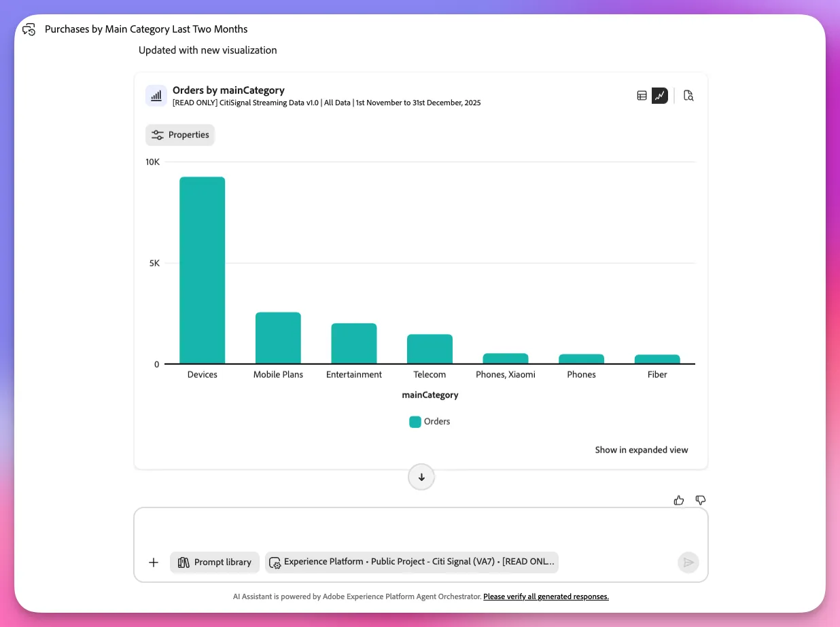
Task: Give a thumbs down to the response
Action: point(701,501)
